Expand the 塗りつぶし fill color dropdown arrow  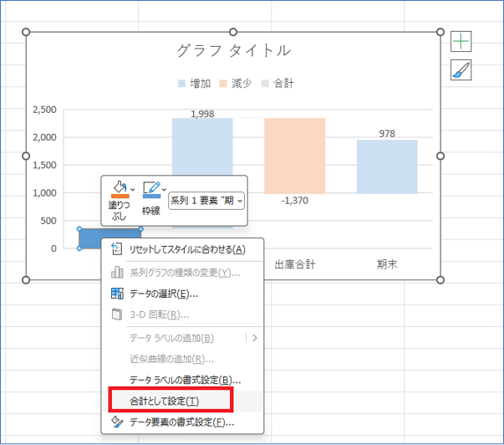133,190
